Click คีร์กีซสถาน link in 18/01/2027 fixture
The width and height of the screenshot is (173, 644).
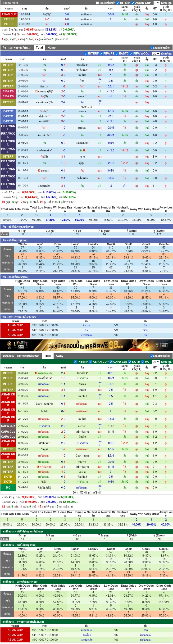click(86, 335)
